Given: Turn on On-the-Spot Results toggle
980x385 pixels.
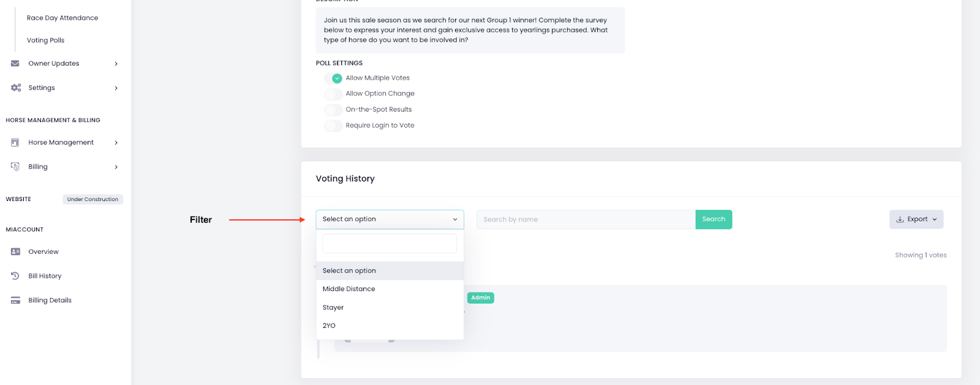Looking at the screenshot, I should pyautogui.click(x=334, y=110).
